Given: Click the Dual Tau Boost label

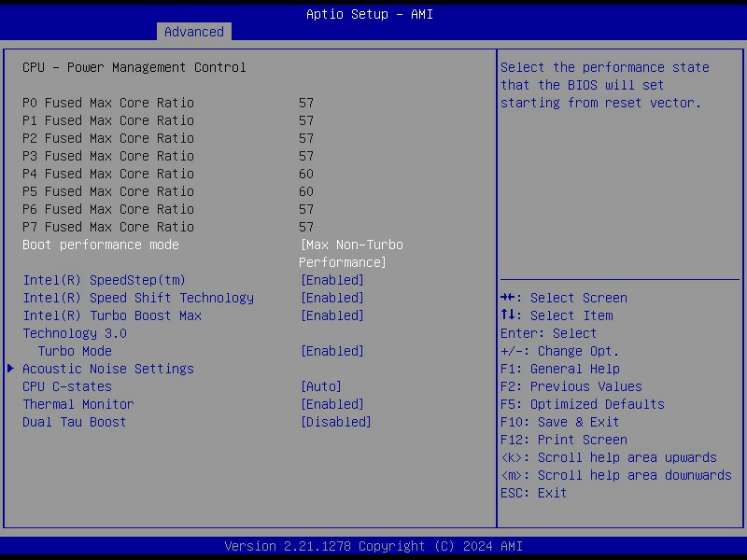Looking at the screenshot, I should click(75, 422).
